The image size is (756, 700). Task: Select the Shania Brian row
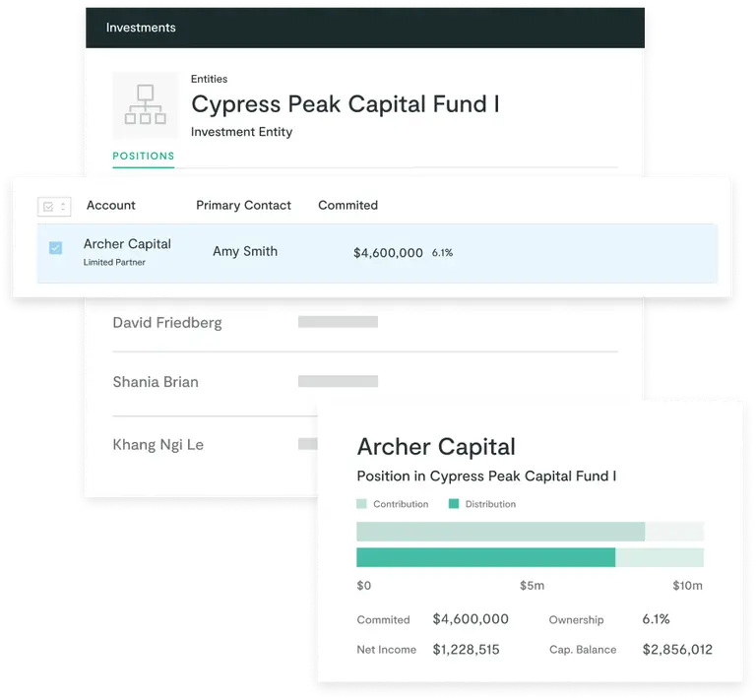point(156,382)
